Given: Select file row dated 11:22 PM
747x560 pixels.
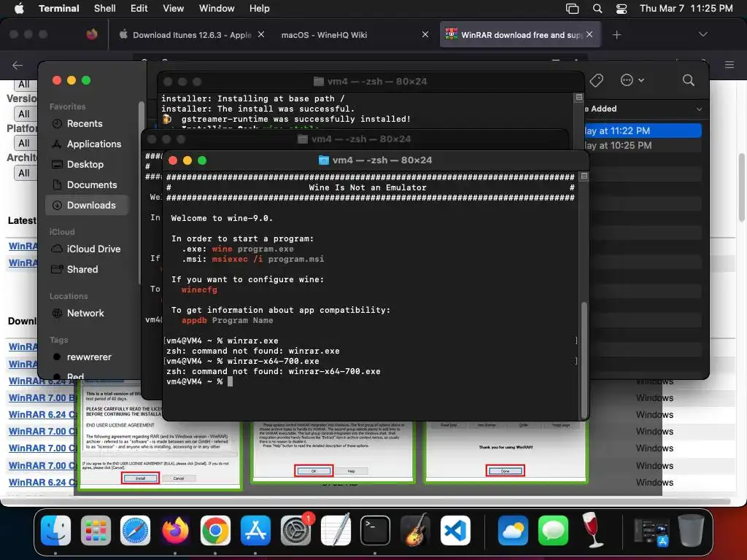Looking at the screenshot, I should point(643,131).
